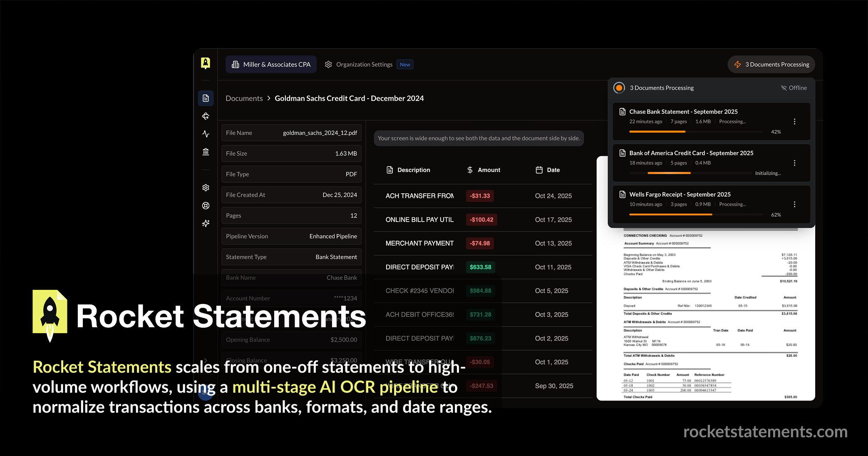
Task: Click the Organization Settings gear icon
Action: pyautogui.click(x=328, y=65)
